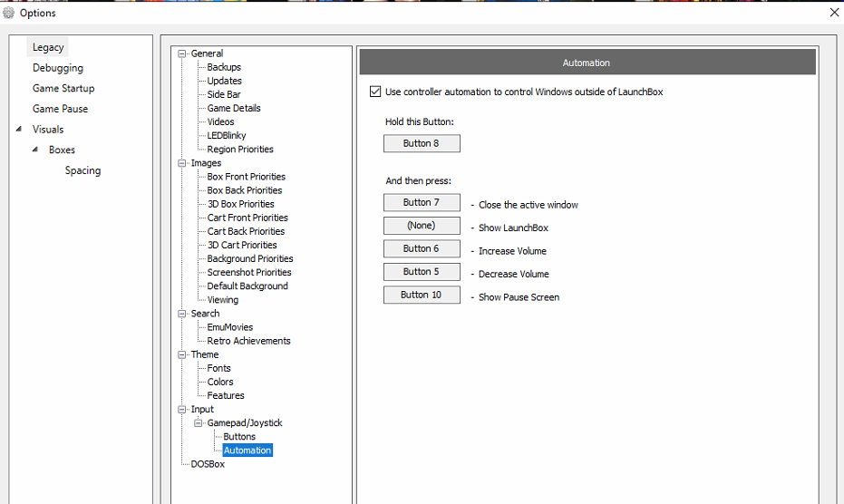Open Game Startup options
Screen dimensions: 844x504
click(x=63, y=88)
